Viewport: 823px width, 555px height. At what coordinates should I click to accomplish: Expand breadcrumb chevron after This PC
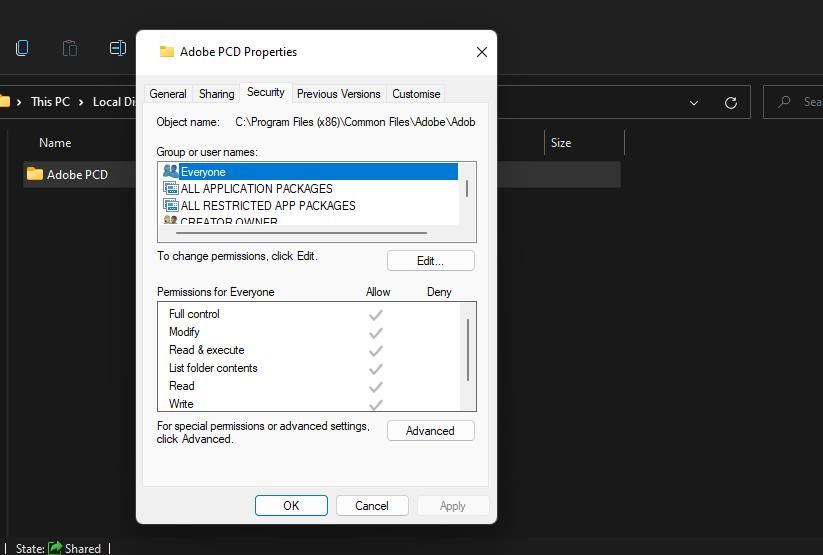[81, 102]
